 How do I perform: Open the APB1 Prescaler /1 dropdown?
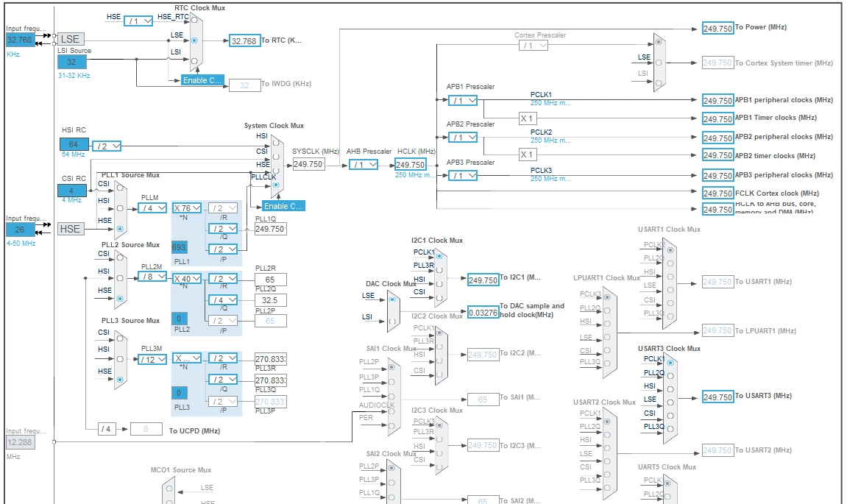coord(463,101)
